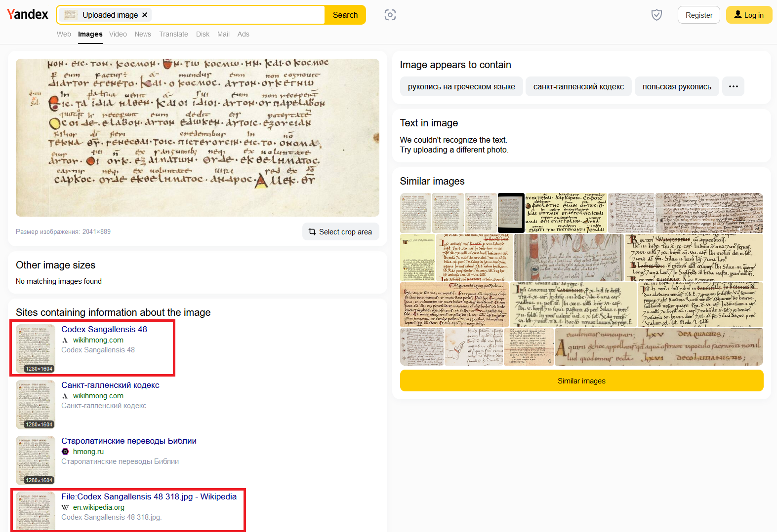777x532 pixels.
Task: Click the grey 'Codex Sangallensis 48 318.jpg.' snippet
Action: pos(111,517)
